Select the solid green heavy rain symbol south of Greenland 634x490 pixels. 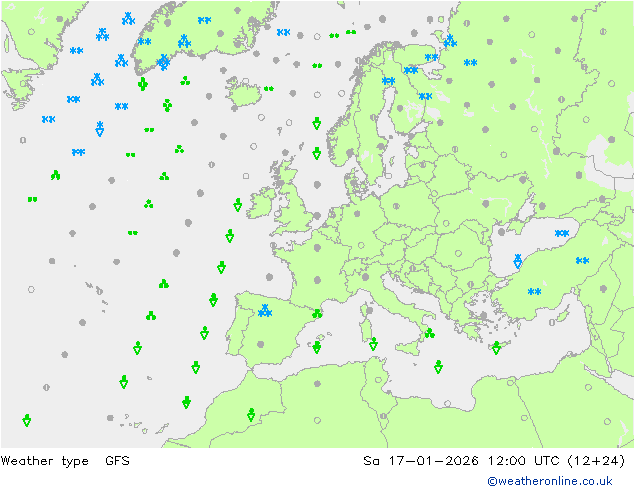[x=143, y=84]
